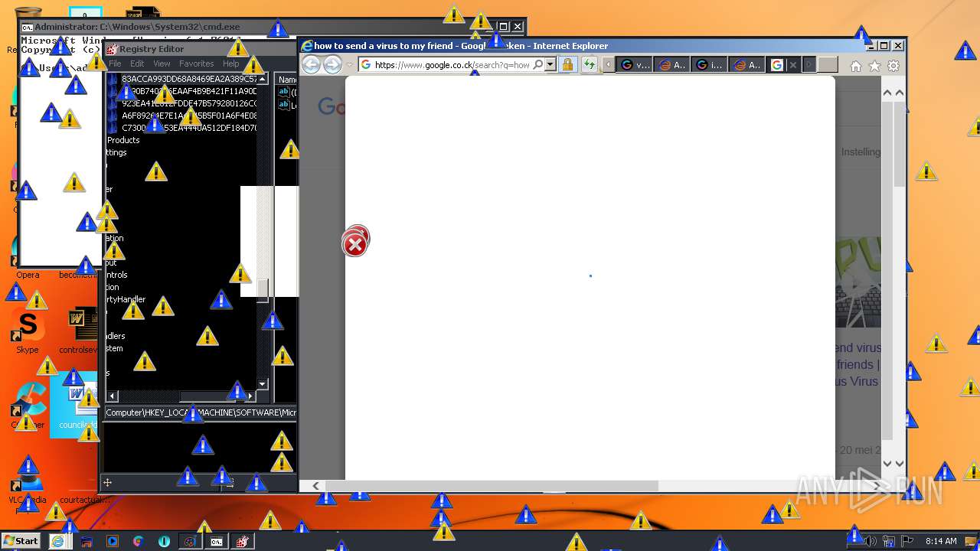980x551 pixels.
Task: Open View menu in Registry Editor
Action: (x=162, y=64)
